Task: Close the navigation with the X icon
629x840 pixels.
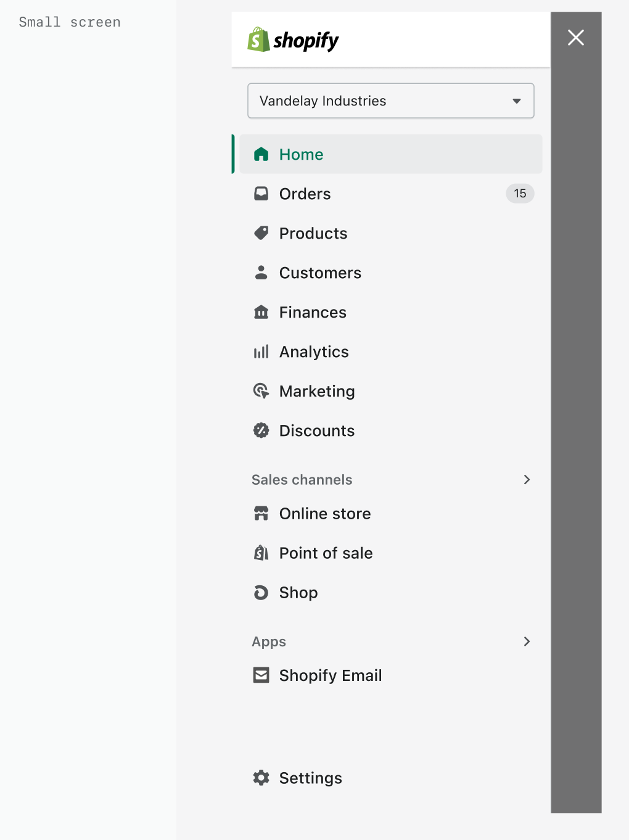Action: click(x=576, y=38)
